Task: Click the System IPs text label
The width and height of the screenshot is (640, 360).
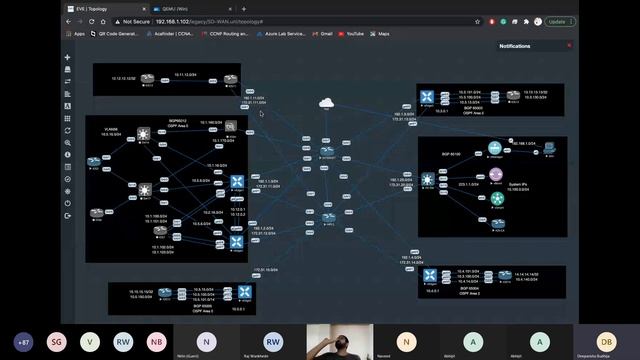Action: [518, 184]
